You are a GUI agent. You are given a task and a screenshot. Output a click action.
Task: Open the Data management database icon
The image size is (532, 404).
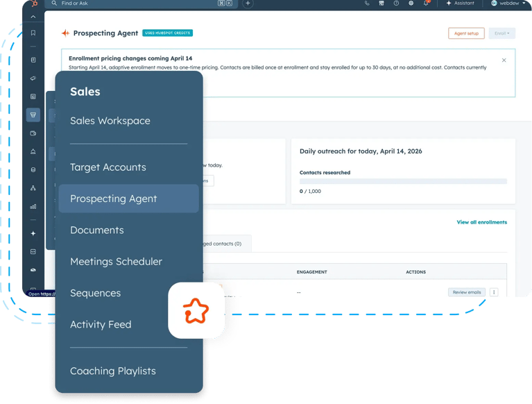click(x=33, y=170)
